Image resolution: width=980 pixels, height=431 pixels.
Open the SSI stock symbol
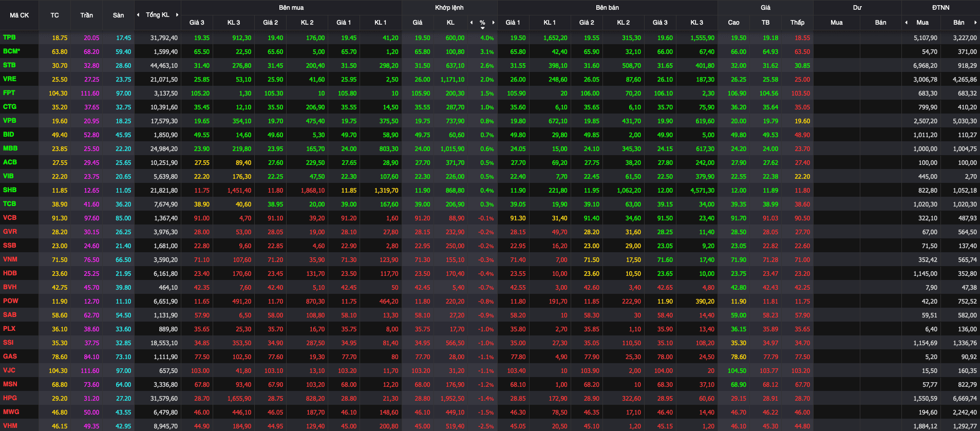click(x=8, y=343)
